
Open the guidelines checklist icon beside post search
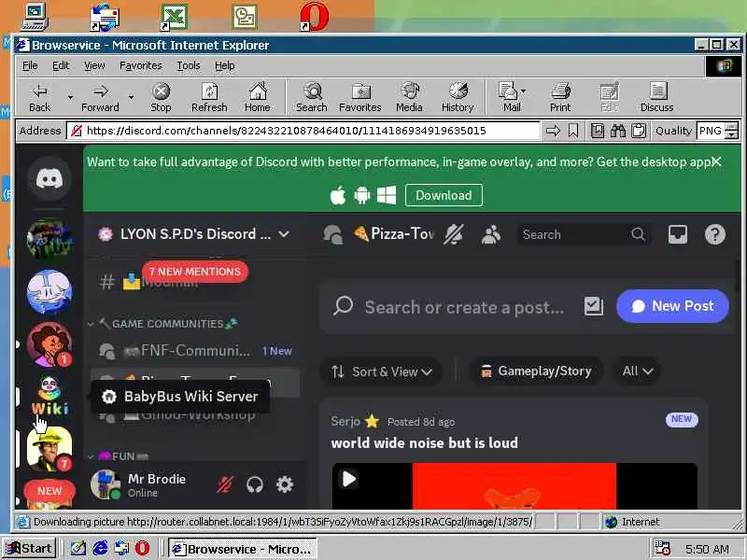[594, 306]
